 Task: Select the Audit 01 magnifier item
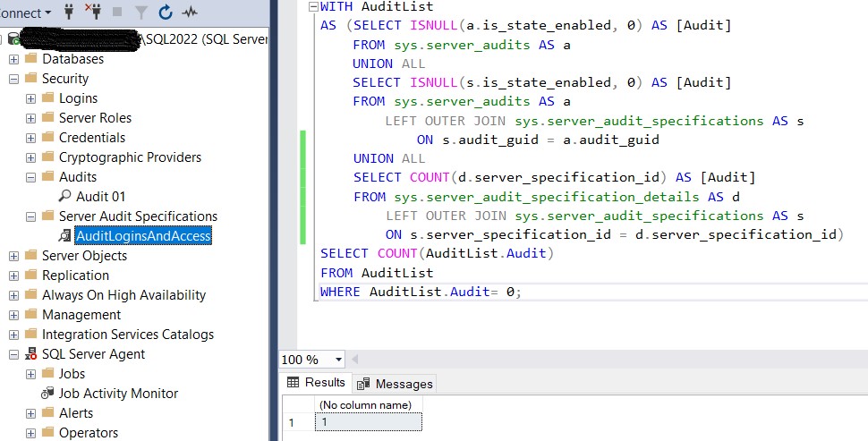(100, 197)
